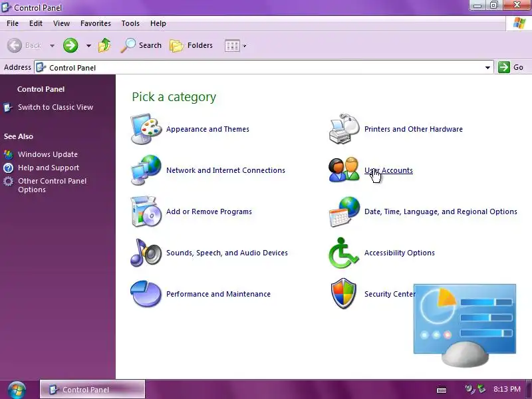Go up one folder level
Image resolution: width=532 pixels, height=399 pixels.
[104, 45]
